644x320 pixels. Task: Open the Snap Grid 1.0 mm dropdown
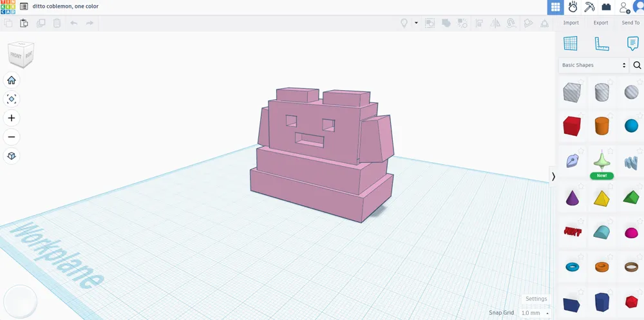click(535, 313)
